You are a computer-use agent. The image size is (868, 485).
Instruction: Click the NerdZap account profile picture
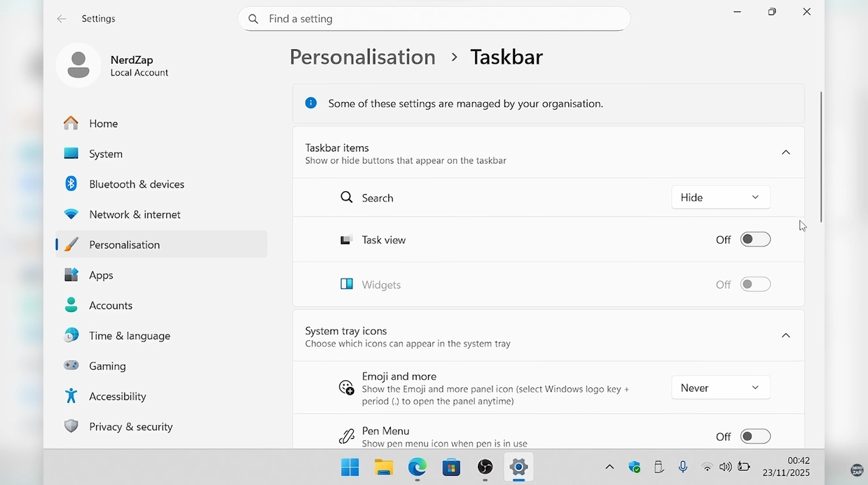(x=78, y=65)
